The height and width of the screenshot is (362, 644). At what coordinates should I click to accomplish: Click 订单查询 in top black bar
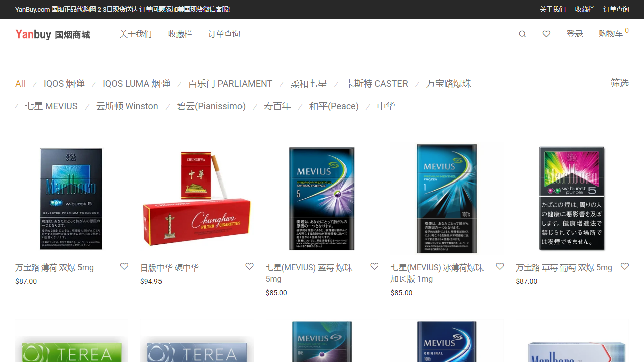point(616,10)
